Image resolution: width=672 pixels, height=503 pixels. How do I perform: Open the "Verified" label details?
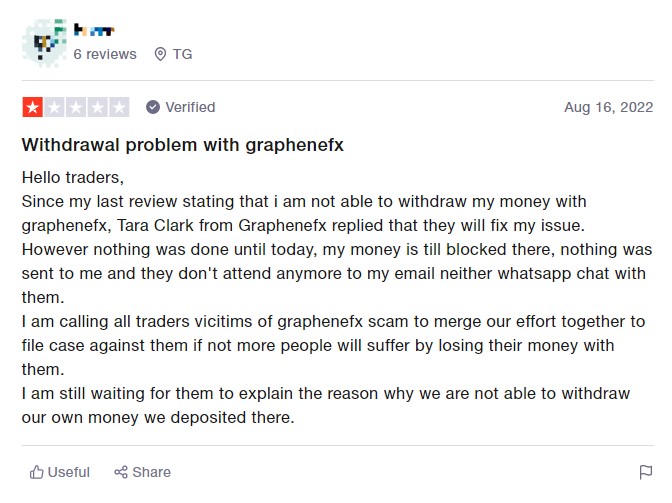point(190,107)
